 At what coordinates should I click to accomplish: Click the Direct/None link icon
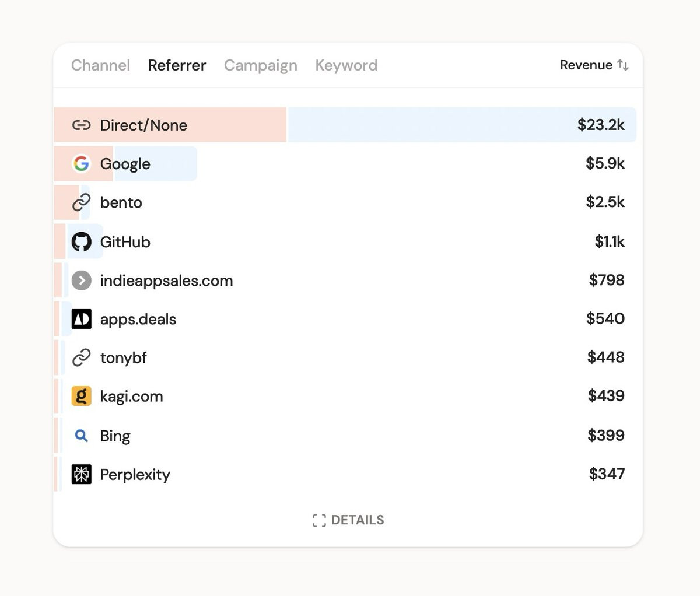pos(81,125)
